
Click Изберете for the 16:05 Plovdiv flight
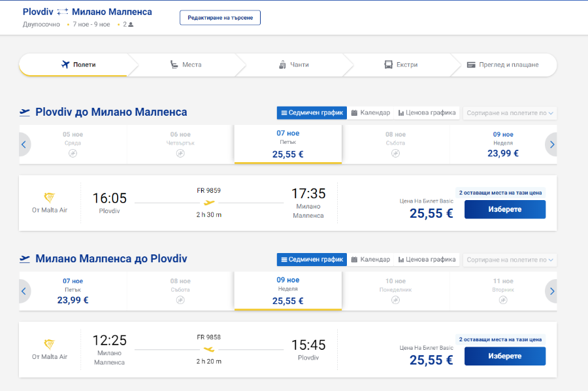coord(505,209)
